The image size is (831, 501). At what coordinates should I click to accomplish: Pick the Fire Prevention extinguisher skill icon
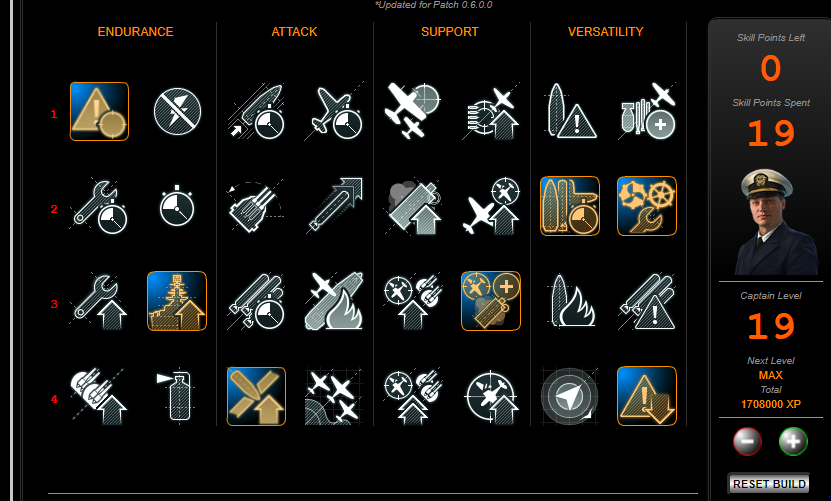coord(177,396)
